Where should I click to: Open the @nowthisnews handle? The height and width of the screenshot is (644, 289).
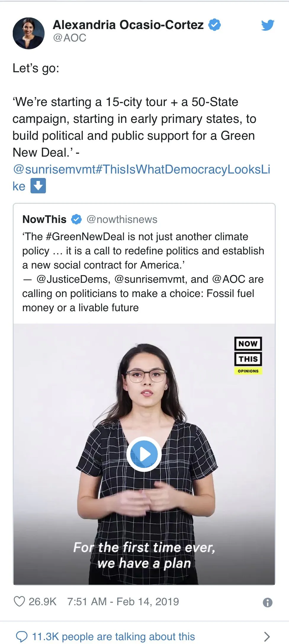click(x=122, y=219)
